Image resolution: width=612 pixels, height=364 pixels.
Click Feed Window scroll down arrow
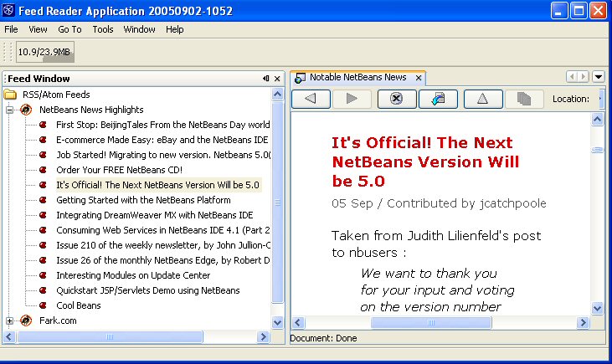[277, 323]
